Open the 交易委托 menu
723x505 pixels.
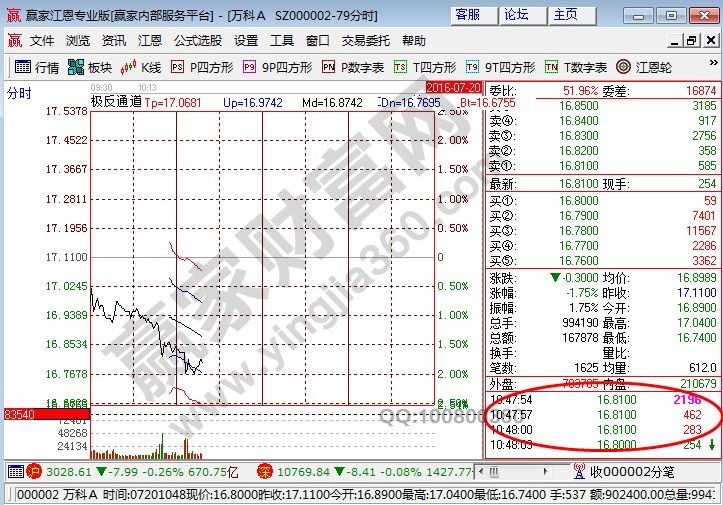(x=366, y=41)
